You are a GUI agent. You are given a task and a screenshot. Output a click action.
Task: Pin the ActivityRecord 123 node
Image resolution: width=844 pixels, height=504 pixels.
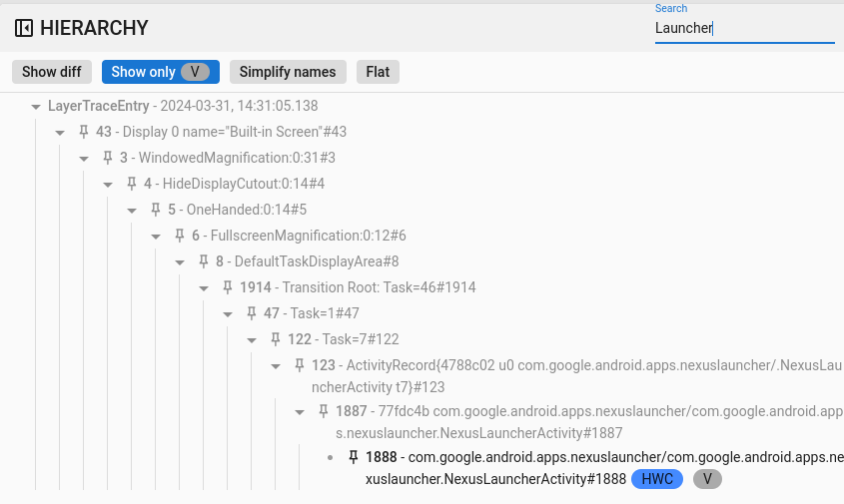pyautogui.click(x=300, y=365)
